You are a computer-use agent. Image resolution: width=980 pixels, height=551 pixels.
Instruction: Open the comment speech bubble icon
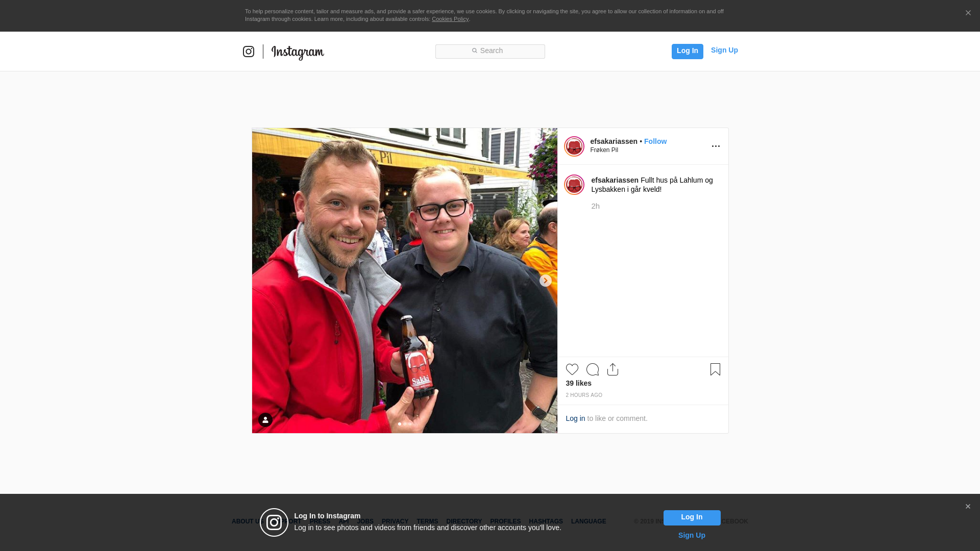click(593, 369)
